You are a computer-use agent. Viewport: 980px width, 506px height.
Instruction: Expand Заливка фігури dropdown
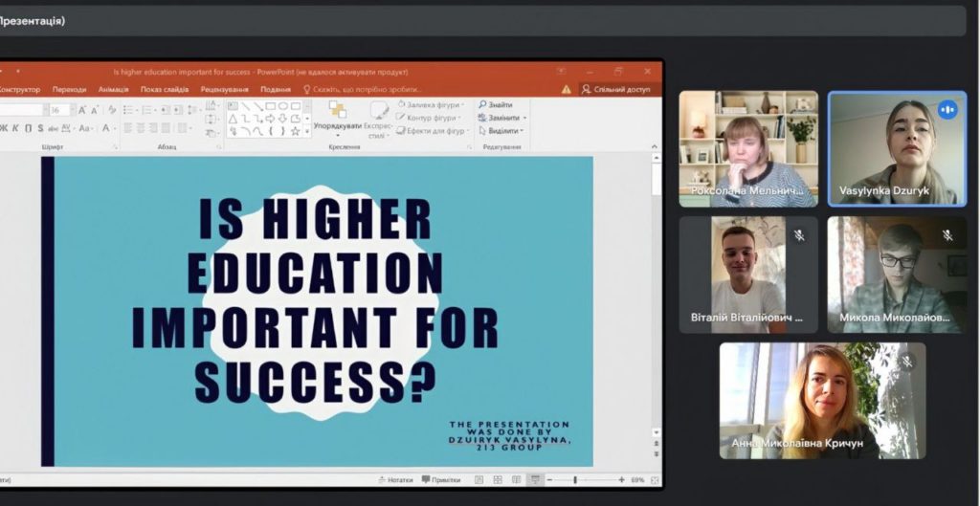[431, 105]
